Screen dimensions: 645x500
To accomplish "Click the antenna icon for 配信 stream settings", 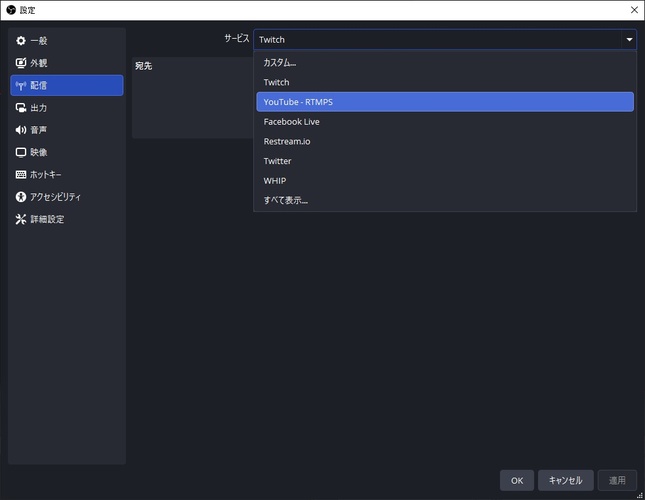I will (21, 86).
